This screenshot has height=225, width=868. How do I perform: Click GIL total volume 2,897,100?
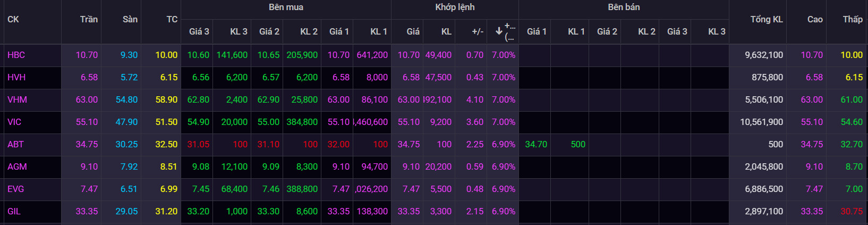(x=764, y=211)
